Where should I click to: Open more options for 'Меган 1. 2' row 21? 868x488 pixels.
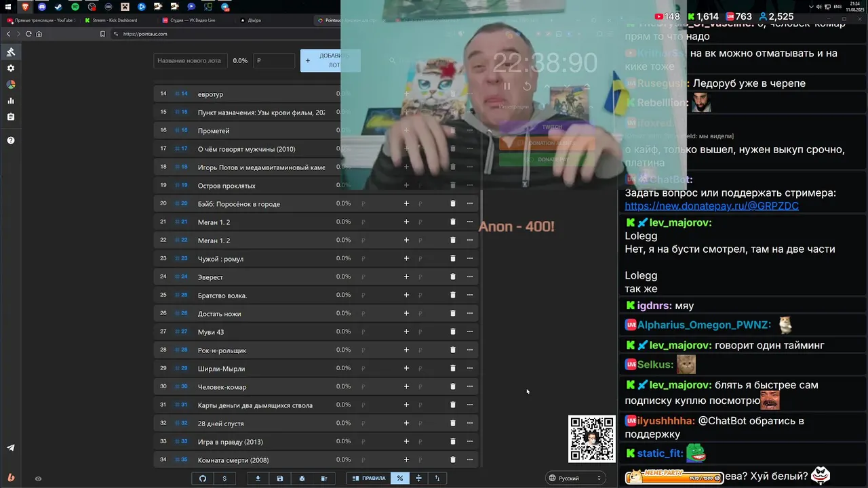pos(469,222)
